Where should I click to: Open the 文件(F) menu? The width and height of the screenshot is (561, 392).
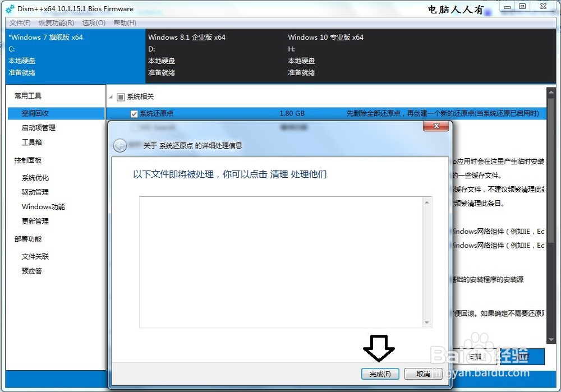coord(20,22)
